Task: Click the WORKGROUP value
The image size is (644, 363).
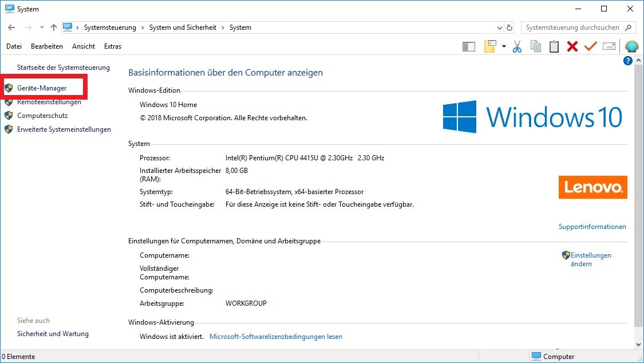Action: coord(246,303)
